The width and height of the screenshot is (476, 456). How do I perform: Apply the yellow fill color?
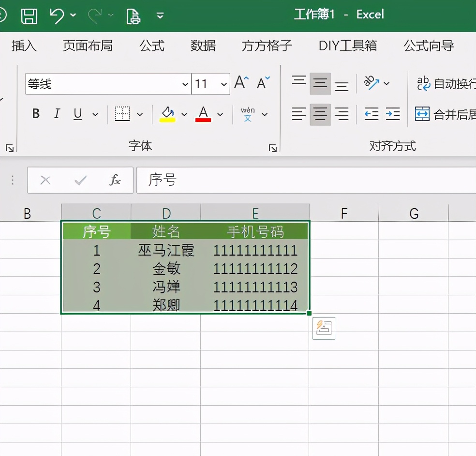167,114
